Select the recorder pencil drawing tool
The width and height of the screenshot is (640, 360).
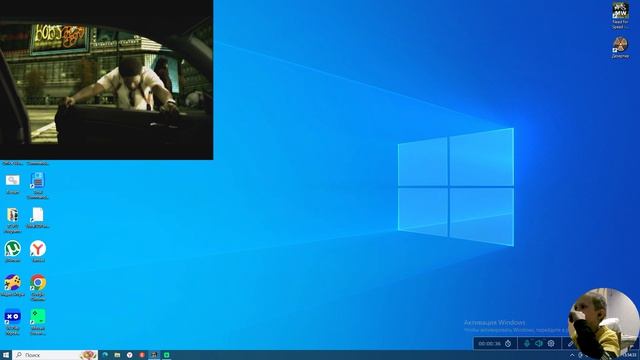[571, 344]
